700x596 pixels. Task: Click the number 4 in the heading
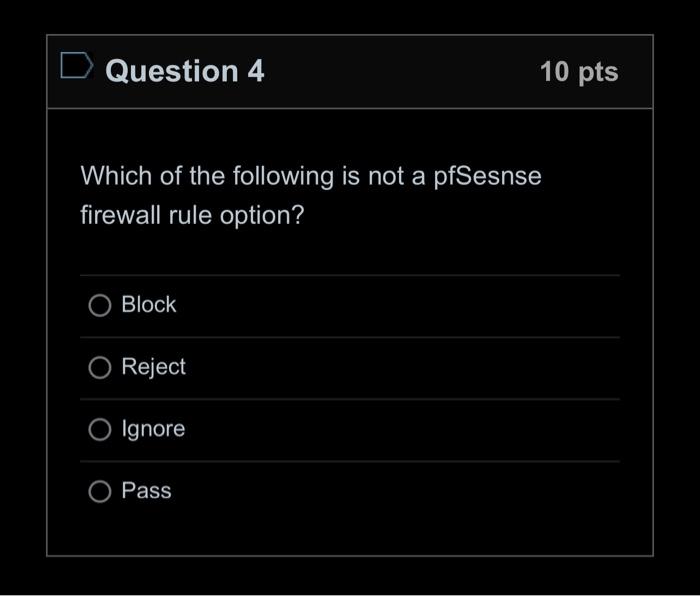coord(256,71)
